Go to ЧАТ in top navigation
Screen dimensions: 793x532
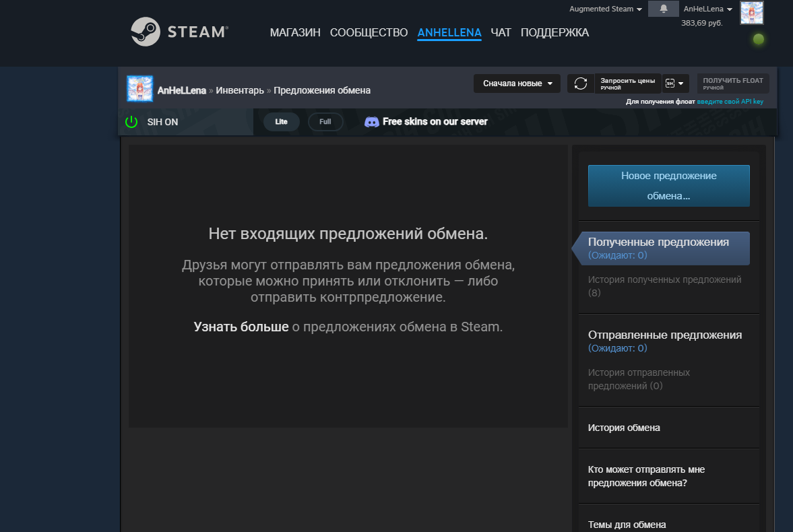point(501,32)
